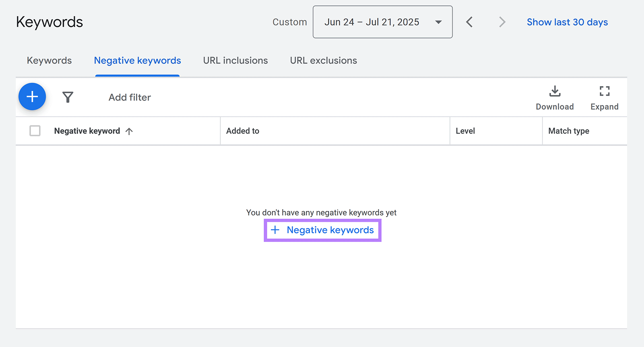This screenshot has height=347, width=644.
Task: Expand the table to full screen
Action: point(604,98)
